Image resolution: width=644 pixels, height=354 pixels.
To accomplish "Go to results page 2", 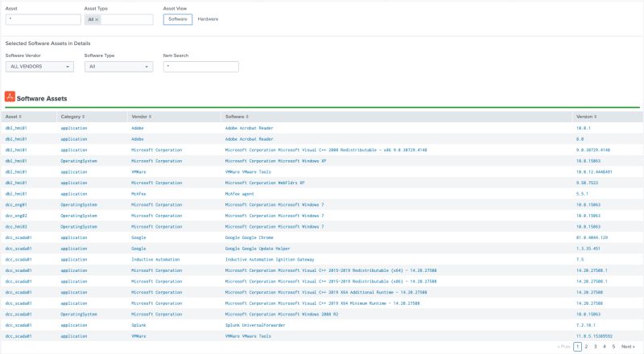I will (587, 347).
